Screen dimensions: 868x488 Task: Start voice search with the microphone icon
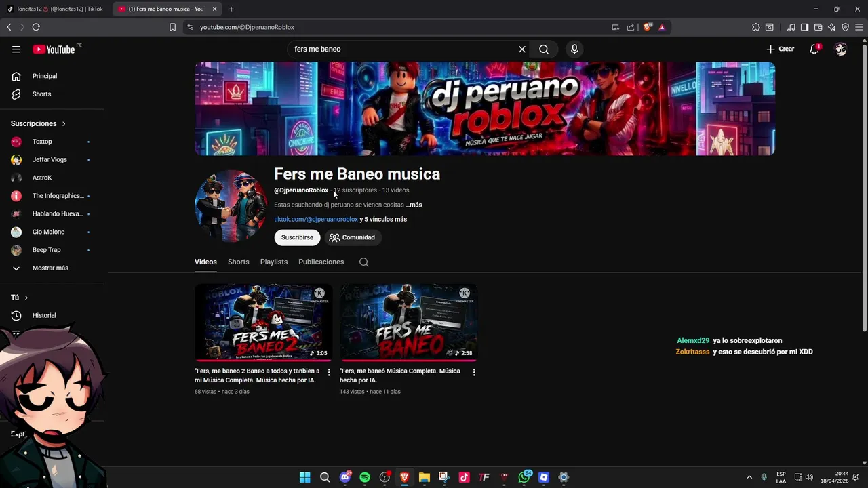click(x=574, y=49)
